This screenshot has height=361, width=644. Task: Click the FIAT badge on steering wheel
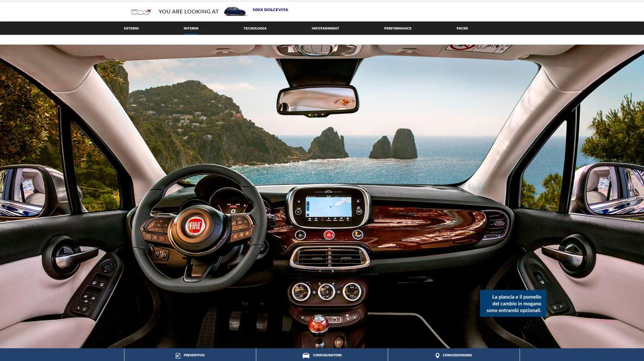tap(195, 226)
